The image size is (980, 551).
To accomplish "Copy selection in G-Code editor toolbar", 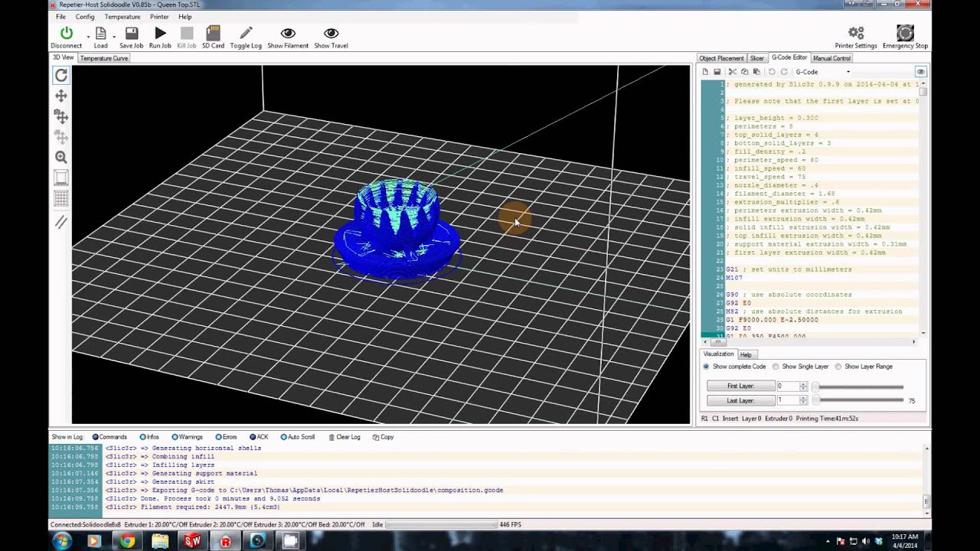I will [x=744, y=72].
